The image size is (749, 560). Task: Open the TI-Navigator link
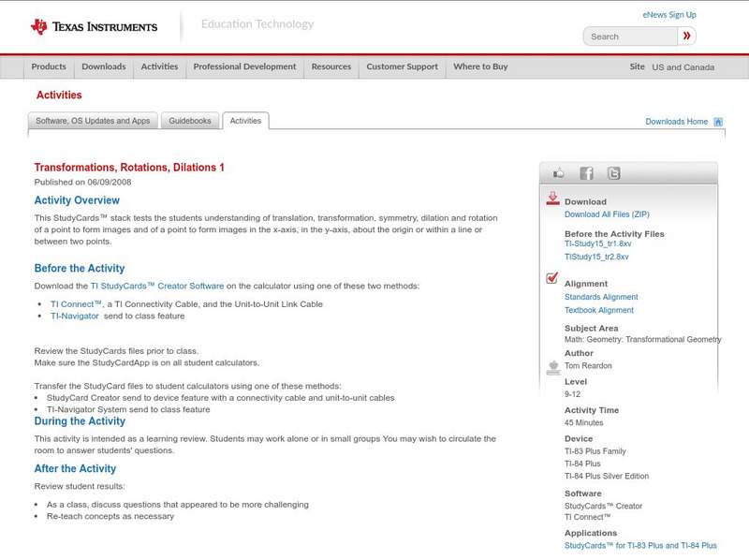click(x=75, y=316)
